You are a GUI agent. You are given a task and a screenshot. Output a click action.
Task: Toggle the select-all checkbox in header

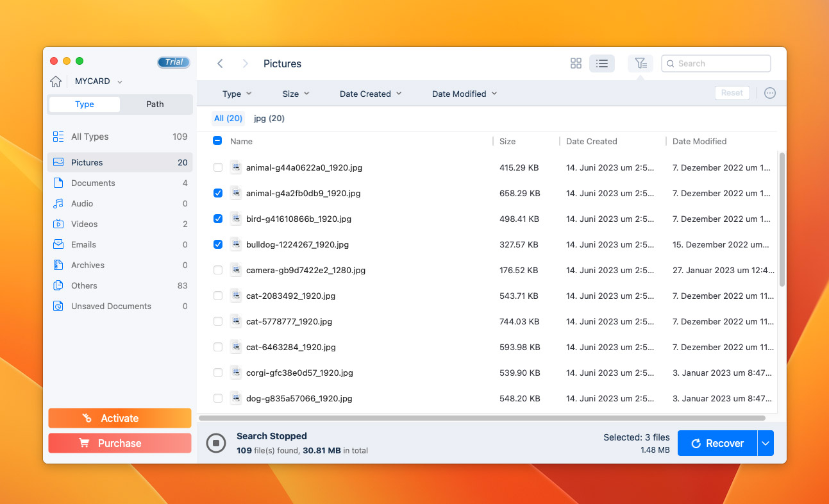[217, 141]
